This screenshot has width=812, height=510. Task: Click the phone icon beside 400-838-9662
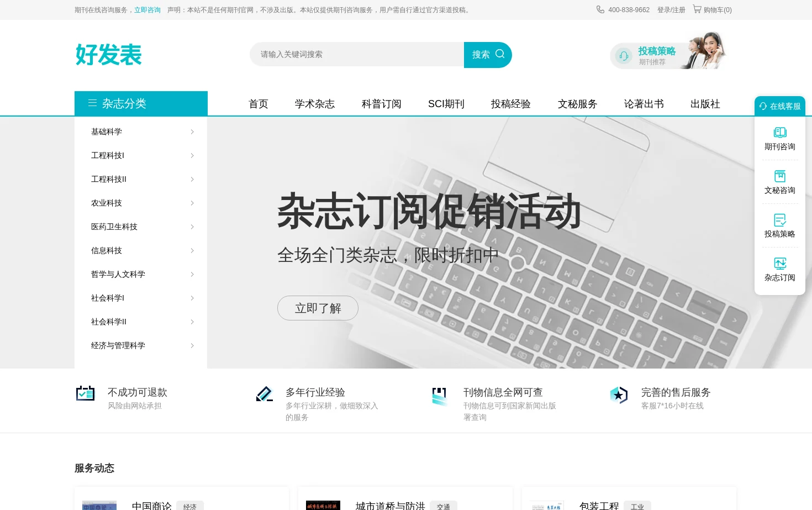[600, 9]
